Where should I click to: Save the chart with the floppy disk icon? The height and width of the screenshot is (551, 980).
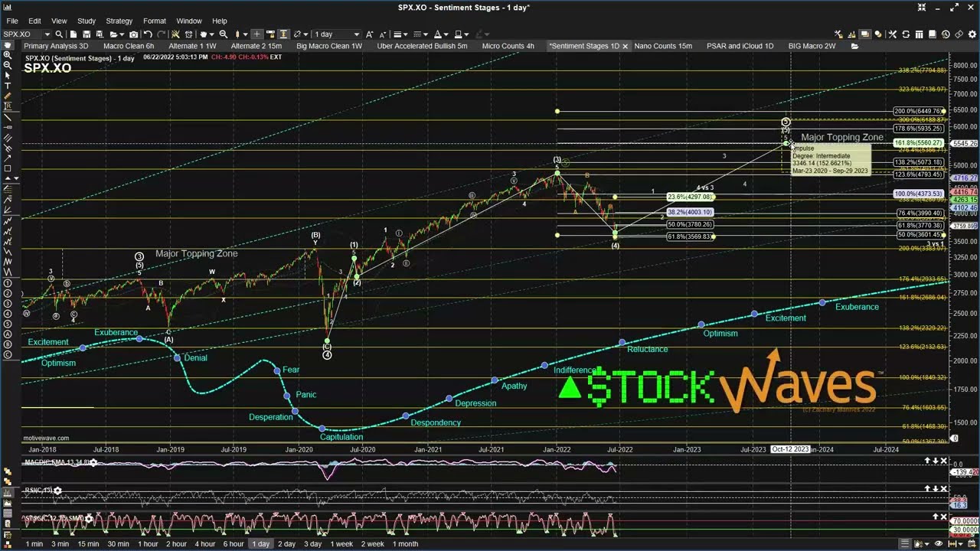point(87,34)
